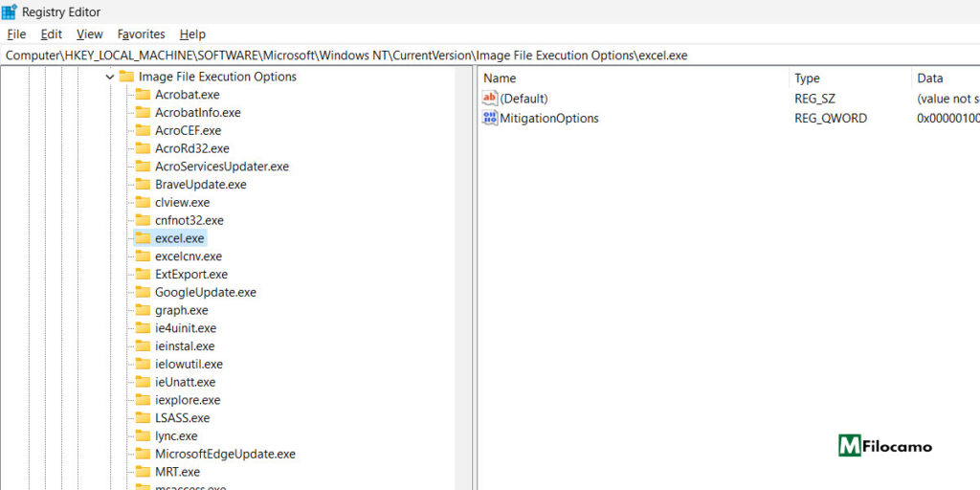Click the MRT.exe folder icon
980x490 pixels.
144,472
